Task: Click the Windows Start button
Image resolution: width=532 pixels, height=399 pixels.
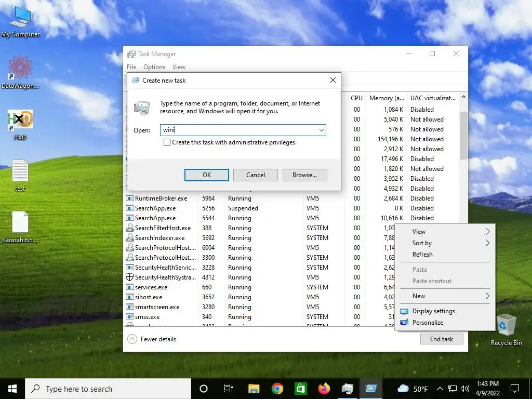Action: pyautogui.click(x=12, y=389)
